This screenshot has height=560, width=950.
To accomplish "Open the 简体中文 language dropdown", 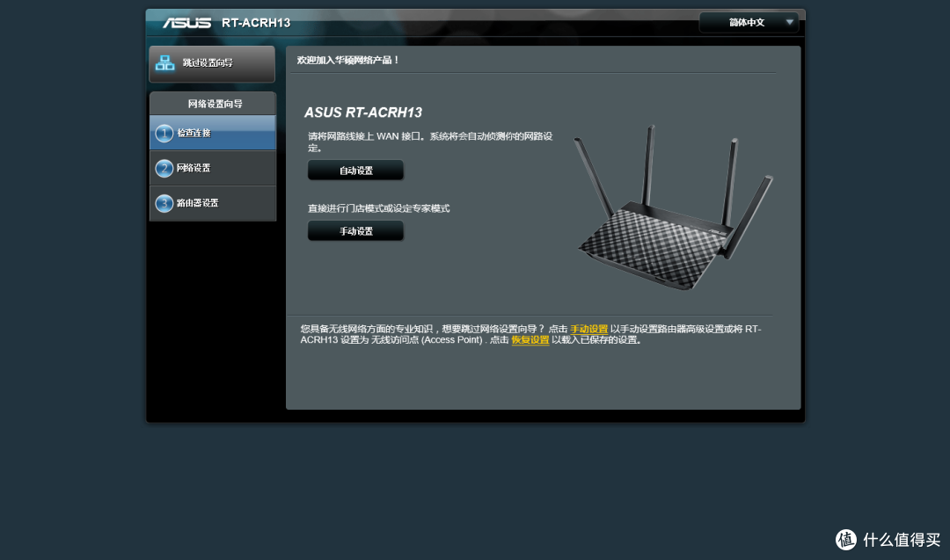I will (748, 22).
